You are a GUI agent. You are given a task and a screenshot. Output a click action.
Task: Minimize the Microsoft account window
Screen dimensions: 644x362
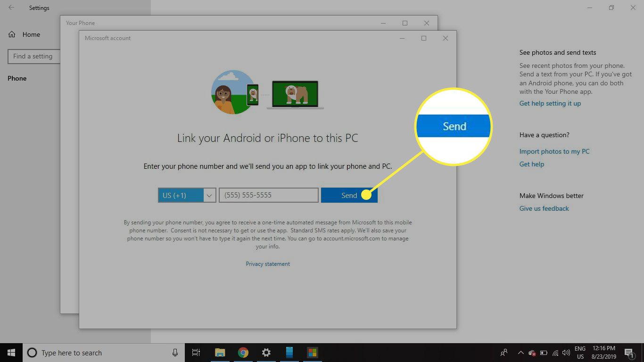point(402,38)
